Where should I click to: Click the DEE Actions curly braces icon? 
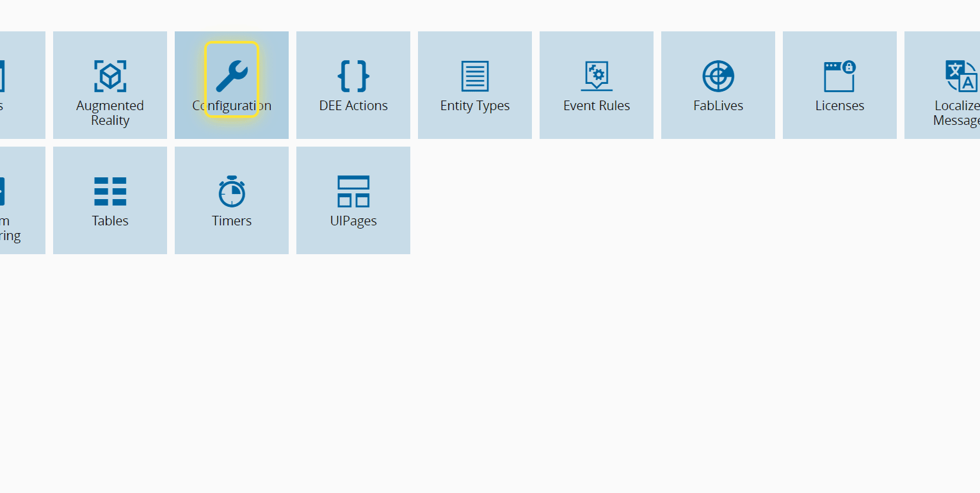(x=353, y=76)
